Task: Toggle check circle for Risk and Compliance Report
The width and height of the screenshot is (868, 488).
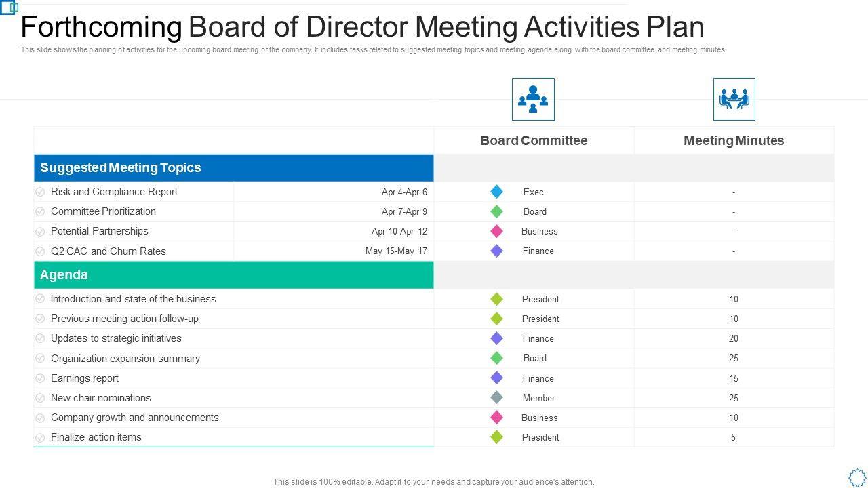Action: (40, 192)
